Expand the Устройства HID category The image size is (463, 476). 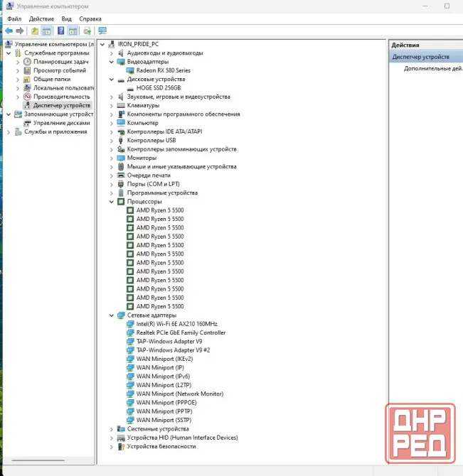click(x=112, y=438)
